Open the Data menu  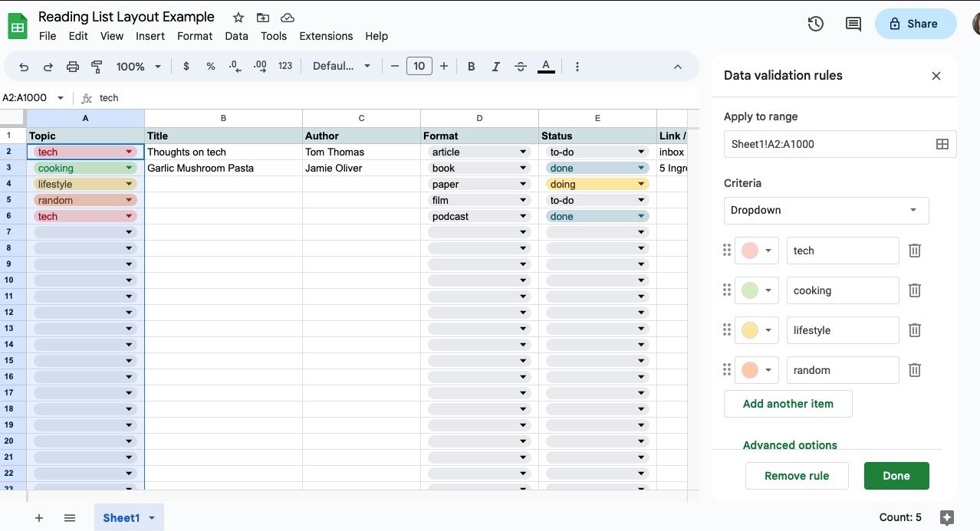[236, 36]
